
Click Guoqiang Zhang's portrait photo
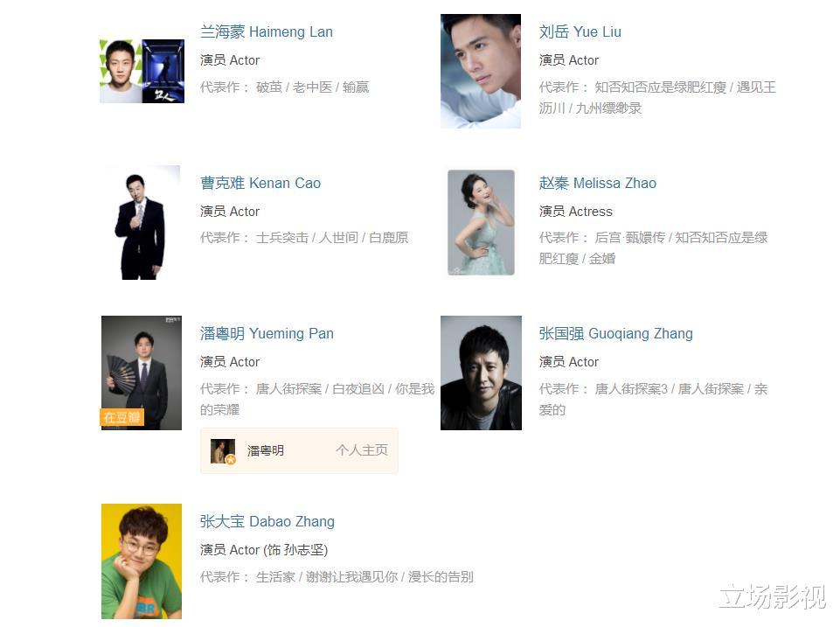pyautogui.click(x=481, y=373)
